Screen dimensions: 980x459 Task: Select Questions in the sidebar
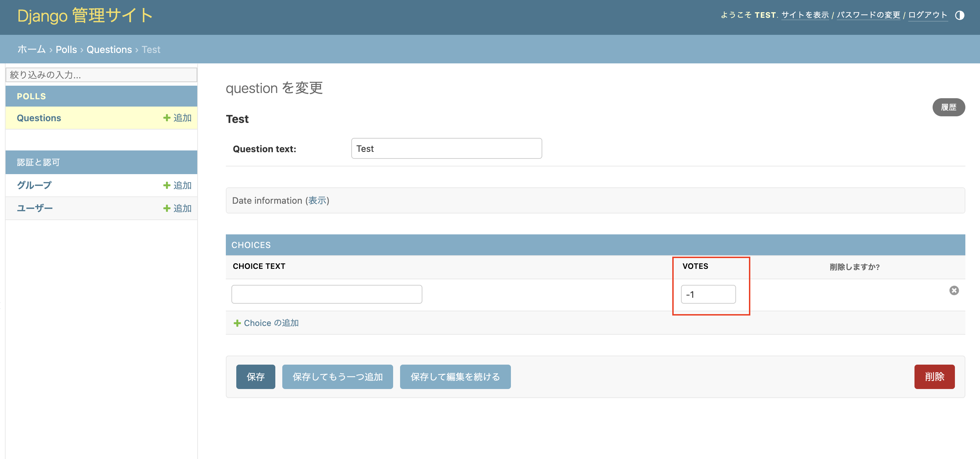click(39, 118)
